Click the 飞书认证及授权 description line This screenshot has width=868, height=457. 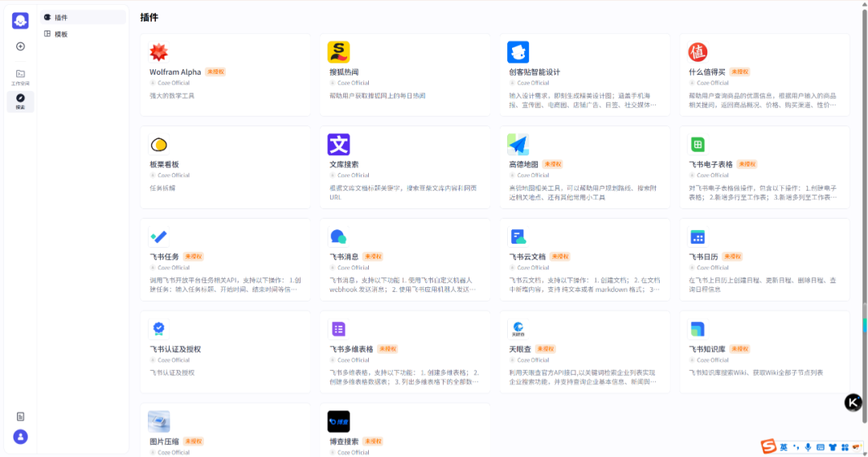click(172, 373)
